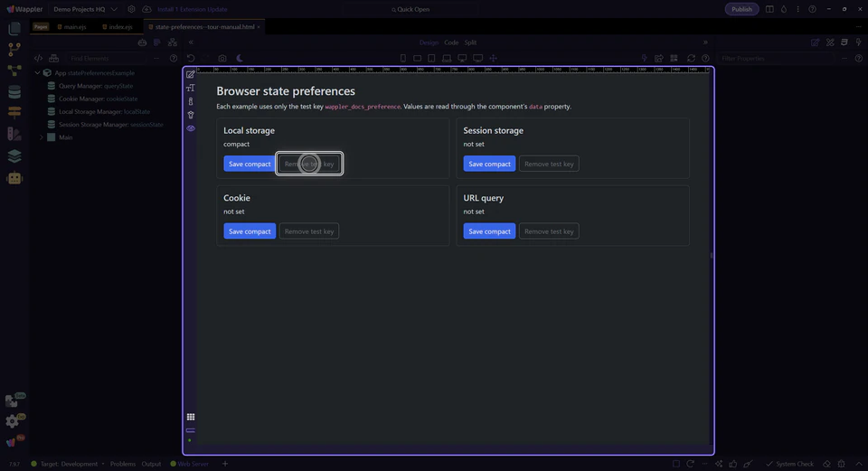This screenshot has width=868, height=471.
Task: Select the largest desktop monitor viewport icon
Action: click(x=477, y=58)
